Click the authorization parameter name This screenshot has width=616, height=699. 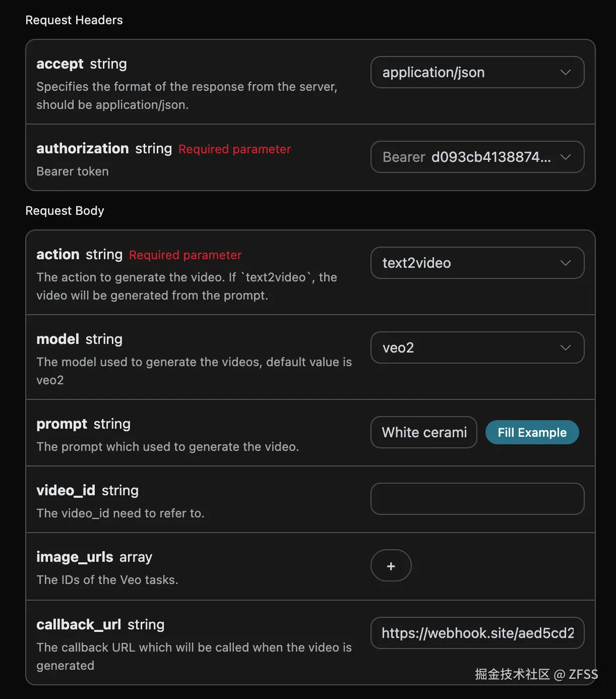(83, 149)
